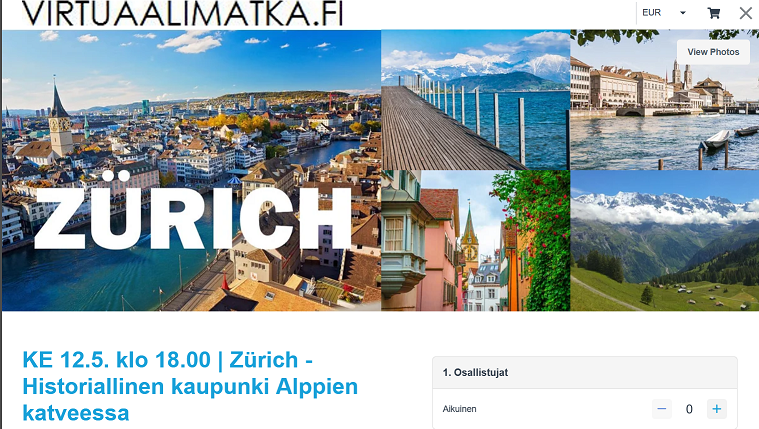Open the large Zürich aerial photo
This screenshot has height=429, width=759.
(x=192, y=170)
